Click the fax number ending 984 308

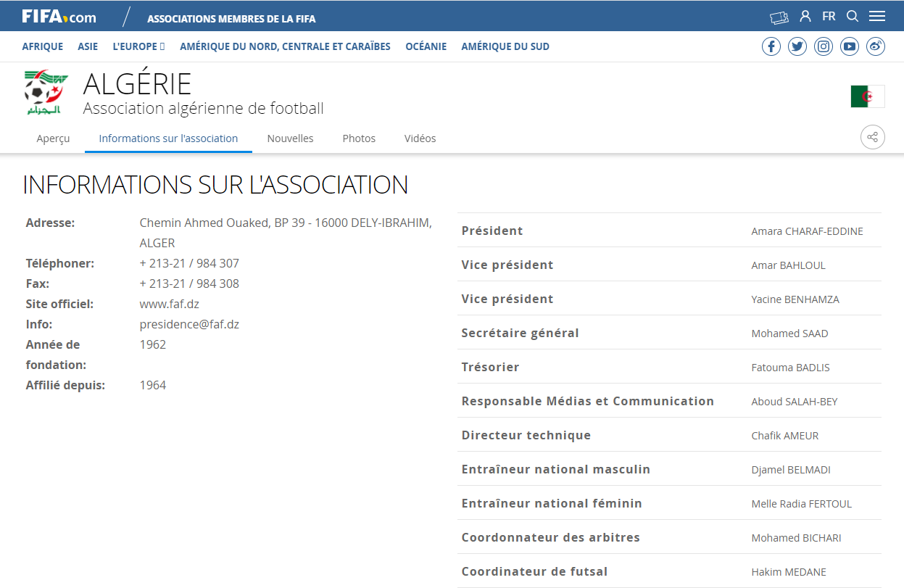pyautogui.click(x=189, y=283)
